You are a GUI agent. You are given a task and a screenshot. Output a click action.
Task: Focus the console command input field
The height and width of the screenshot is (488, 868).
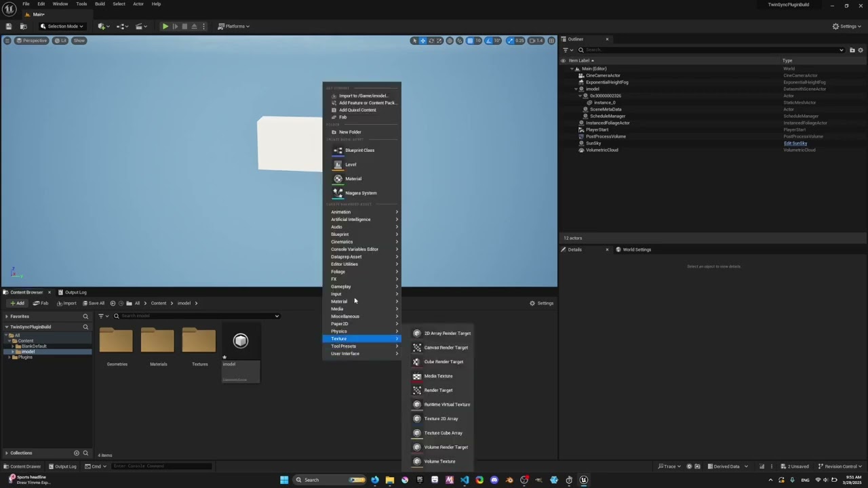[x=161, y=466]
